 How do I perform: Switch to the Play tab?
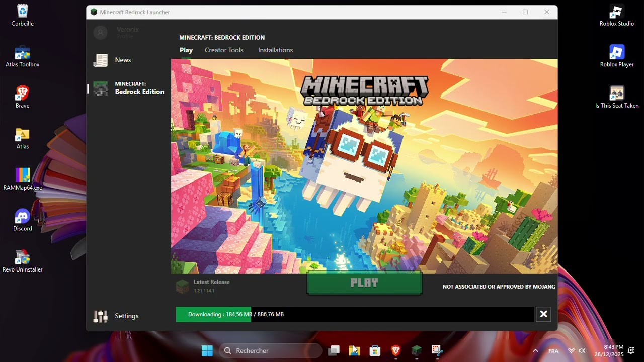coord(186,50)
